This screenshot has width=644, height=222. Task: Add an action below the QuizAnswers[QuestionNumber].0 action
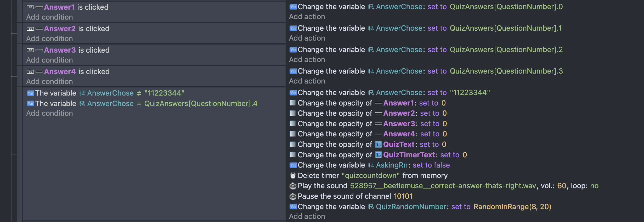pos(307,17)
